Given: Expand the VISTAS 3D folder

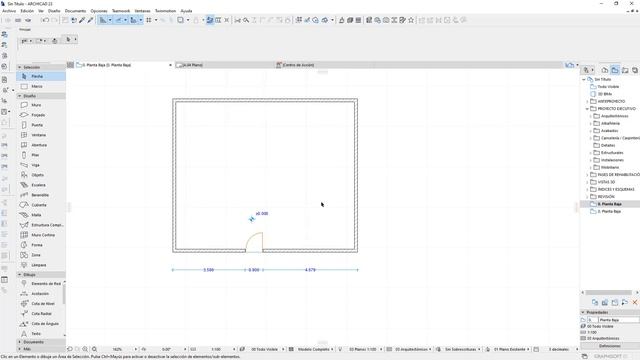Looking at the screenshot, I should point(587,182).
